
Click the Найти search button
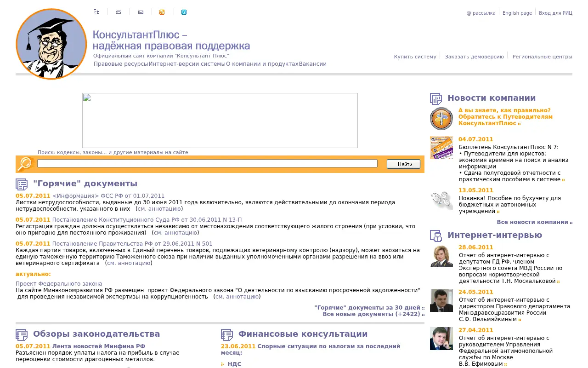(403, 164)
